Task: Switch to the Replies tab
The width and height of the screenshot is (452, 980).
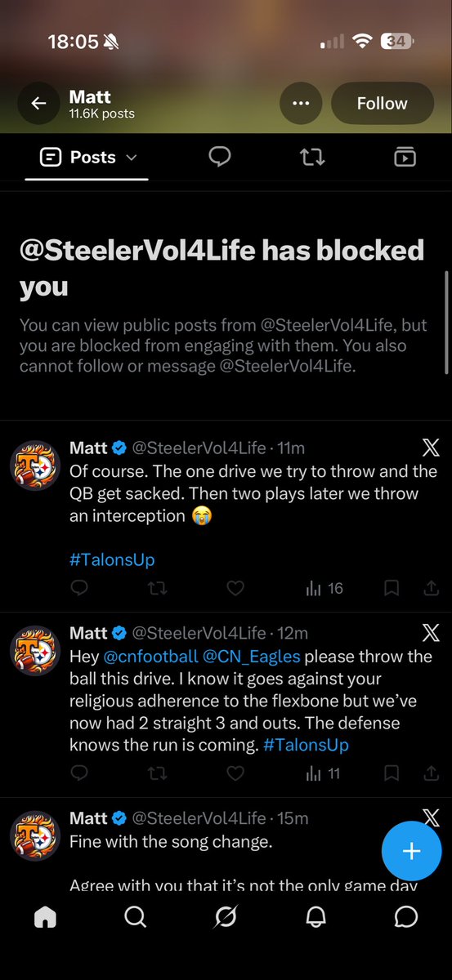Action: click(220, 157)
